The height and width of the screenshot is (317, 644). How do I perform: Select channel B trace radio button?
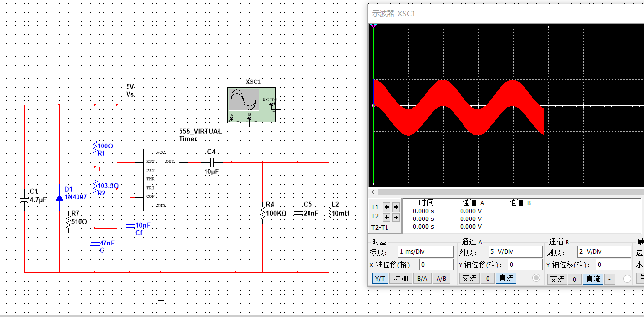pyautogui.click(x=627, y=279)
